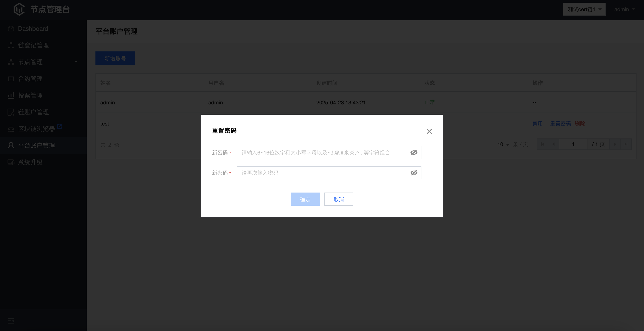
Task: Click the 2025-04-23 13:43:21 creation time
Action: tap(341, 102)
